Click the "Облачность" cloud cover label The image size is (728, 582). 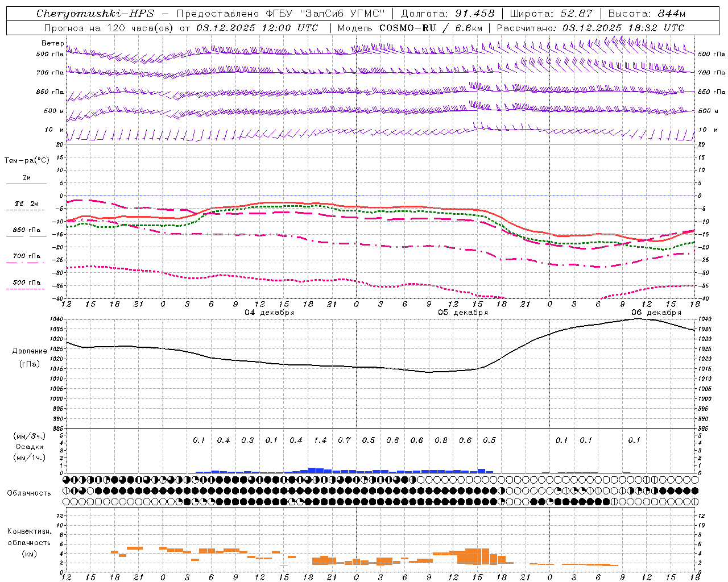click(x=29, y=493)
